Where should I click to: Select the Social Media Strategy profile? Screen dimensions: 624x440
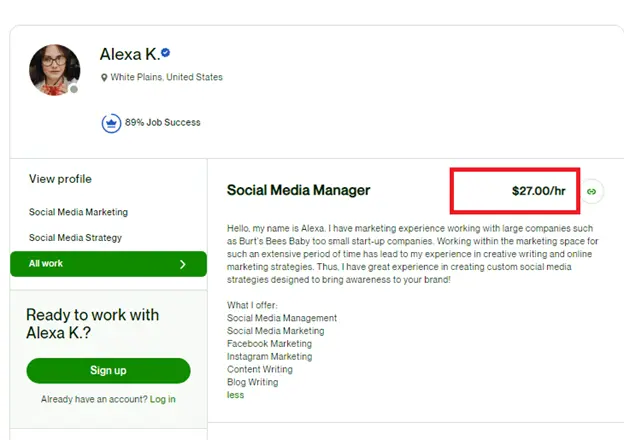pyautogui.click(x=75, y=238)
